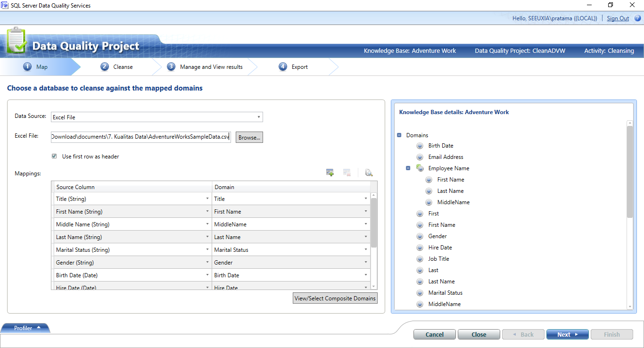Select the First Name domain under Employee Name

(x=451, y=180)
